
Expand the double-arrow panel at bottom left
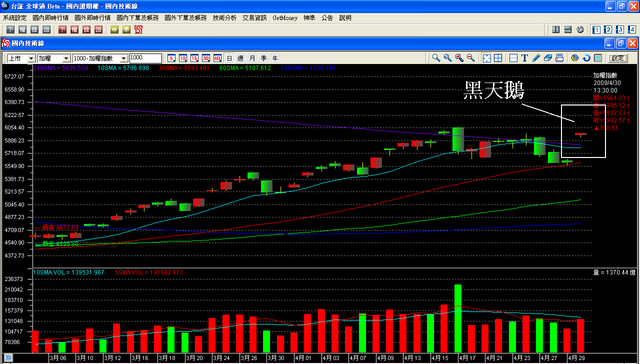pyautogui.click(x=8, y=358)
